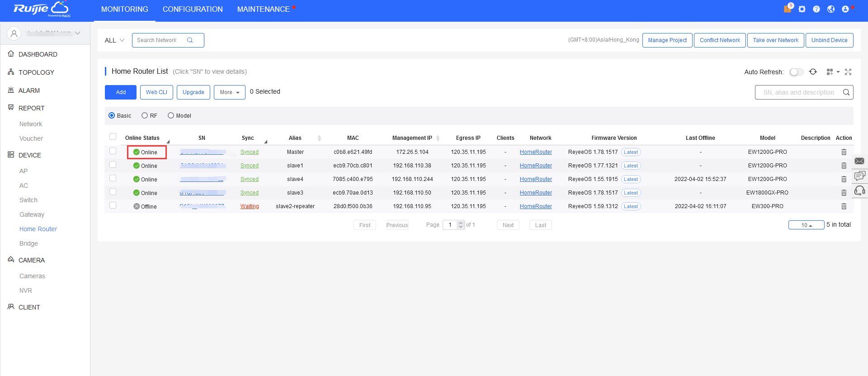
Task: Click the mail envelope icon on right edge
Action: point(859,161)
